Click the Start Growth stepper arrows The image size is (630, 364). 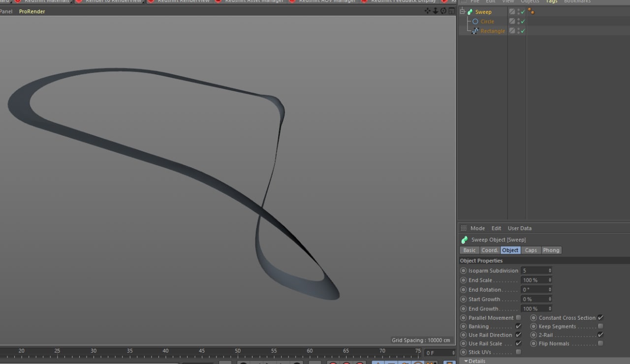click(x=550, y=299)
